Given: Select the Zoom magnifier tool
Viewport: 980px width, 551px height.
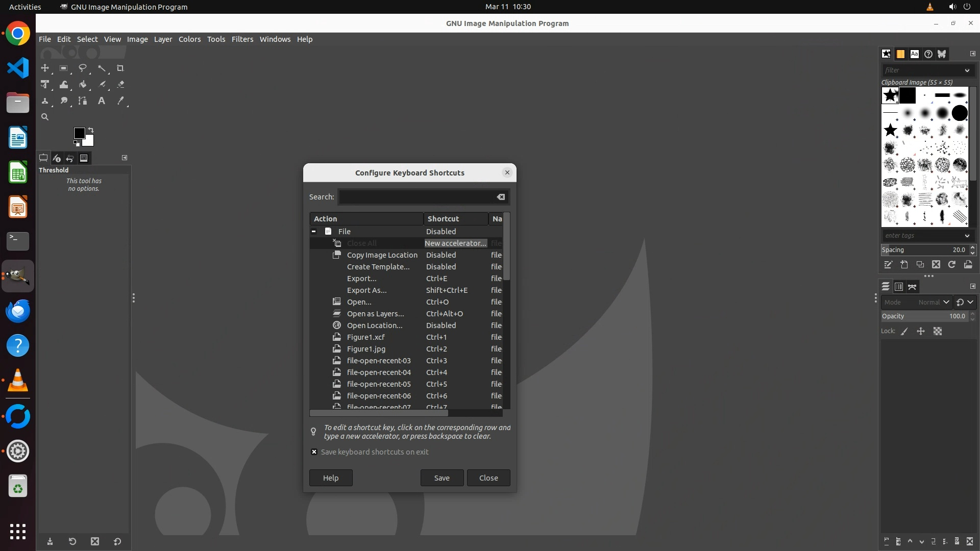Looking at the screenshot, I should (x=45, y=117).
